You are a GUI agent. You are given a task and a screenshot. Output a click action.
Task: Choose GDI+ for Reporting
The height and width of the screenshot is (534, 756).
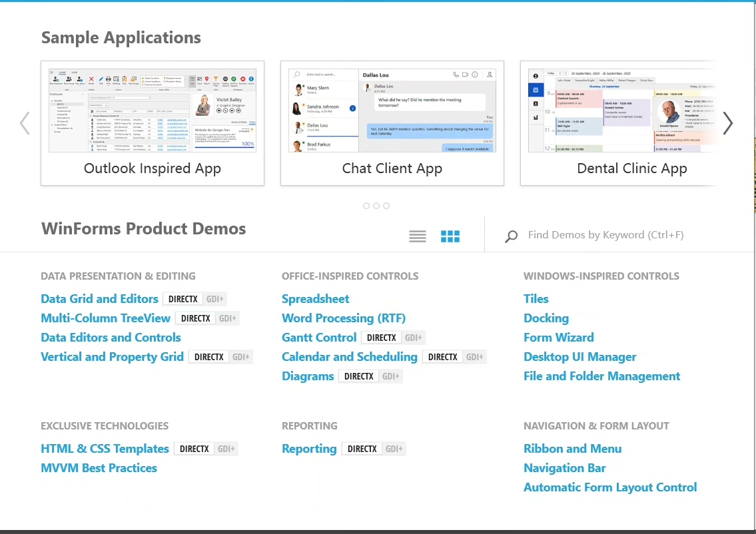click(394, 449)
